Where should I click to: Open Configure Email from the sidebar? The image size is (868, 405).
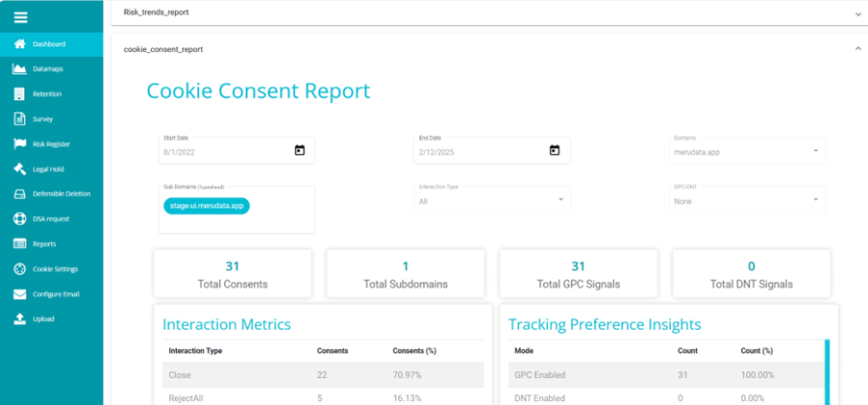52,294
